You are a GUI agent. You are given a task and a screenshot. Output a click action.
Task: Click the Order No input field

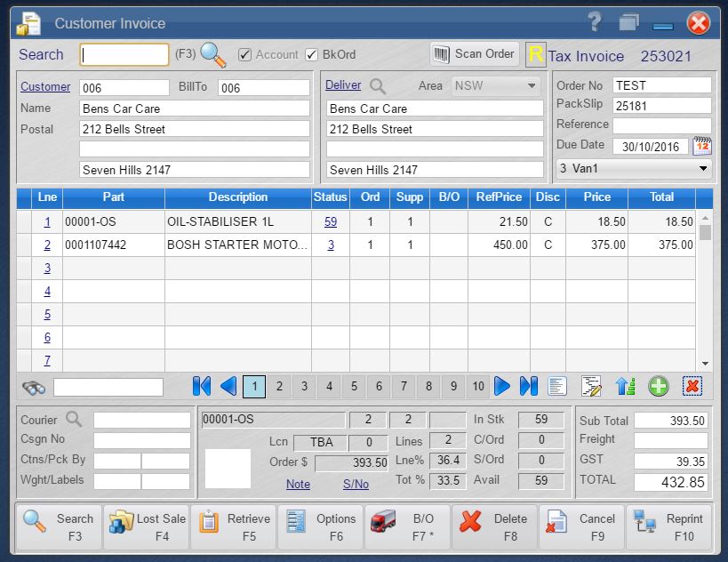coord(662,85)
